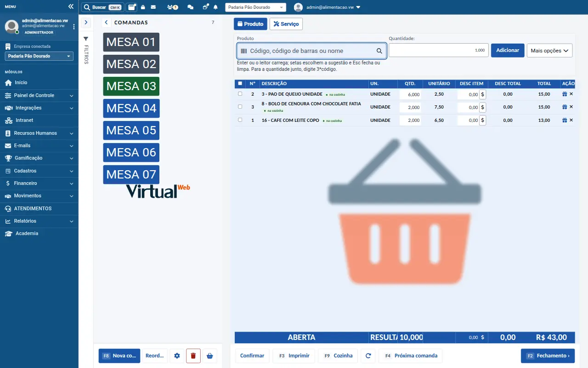The image size is (588, 368).
Task: Open the Padaria Pão Dourado dropdown in top bar
Action: click(x=255, y=7)
